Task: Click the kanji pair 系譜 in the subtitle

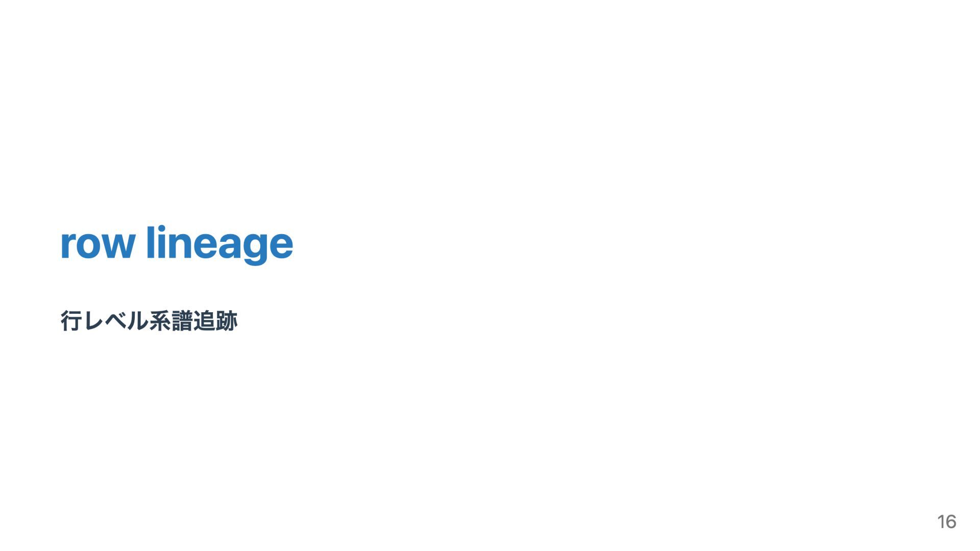Action: point(171,321)
